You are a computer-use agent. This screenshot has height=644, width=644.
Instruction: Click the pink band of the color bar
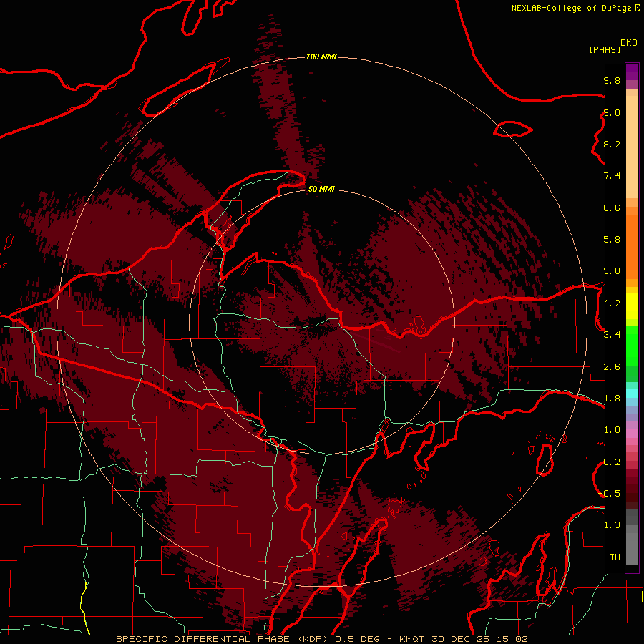coord(632,434)
